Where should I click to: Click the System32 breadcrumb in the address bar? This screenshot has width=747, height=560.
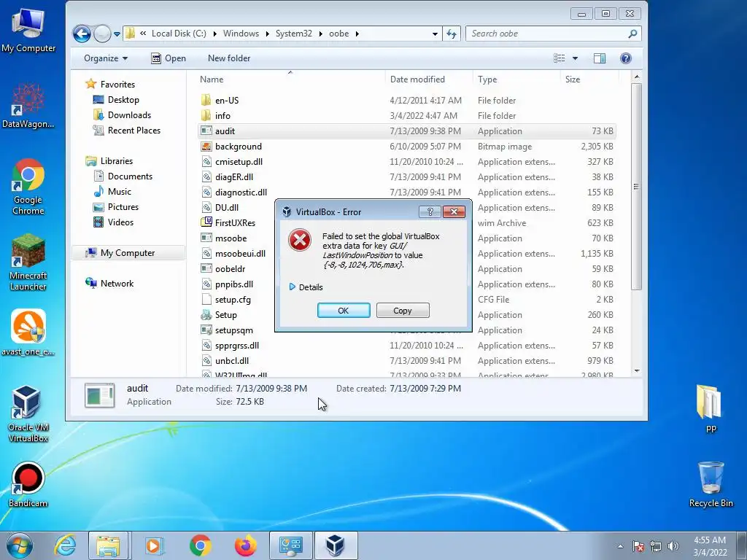pos(293,34)
